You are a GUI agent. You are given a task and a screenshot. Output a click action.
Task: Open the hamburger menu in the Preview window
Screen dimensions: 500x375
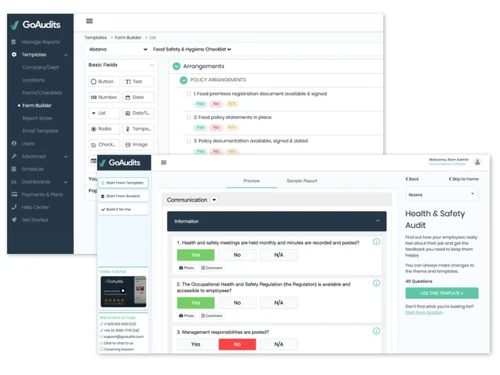point(164,163)
